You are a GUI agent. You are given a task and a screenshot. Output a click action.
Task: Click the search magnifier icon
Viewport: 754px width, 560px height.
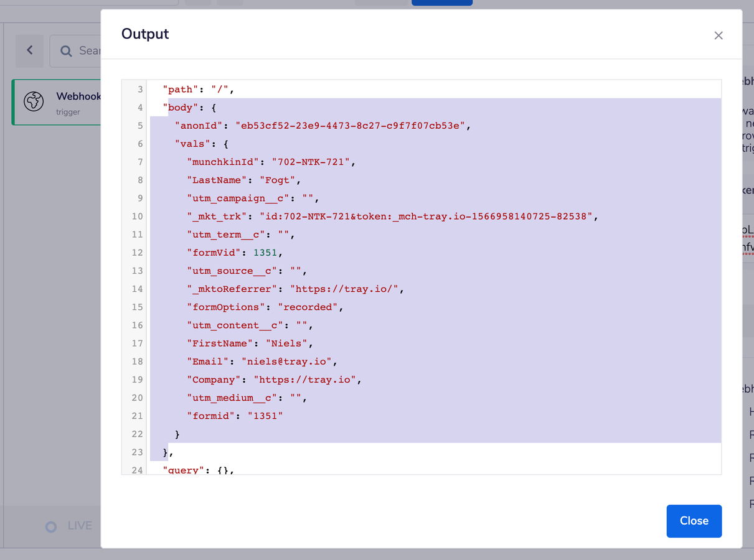(x=66, y=51)
